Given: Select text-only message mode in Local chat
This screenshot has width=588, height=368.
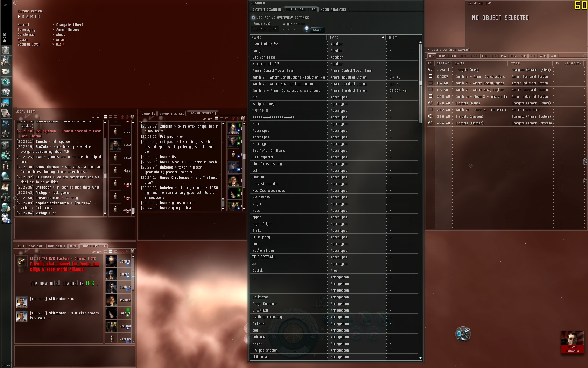Looking at the screenshot, I should tap(105, 117).
